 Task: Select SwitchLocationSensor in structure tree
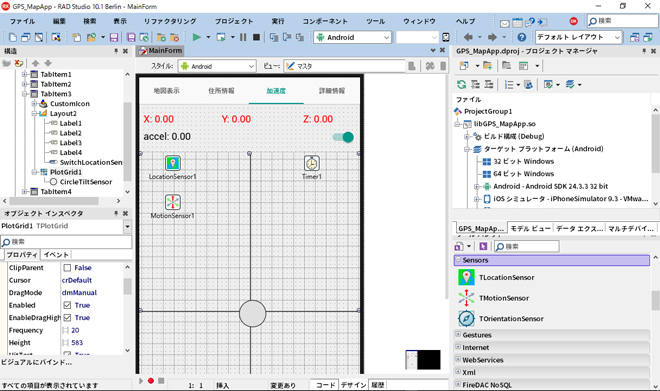click(x=91, y=162)
